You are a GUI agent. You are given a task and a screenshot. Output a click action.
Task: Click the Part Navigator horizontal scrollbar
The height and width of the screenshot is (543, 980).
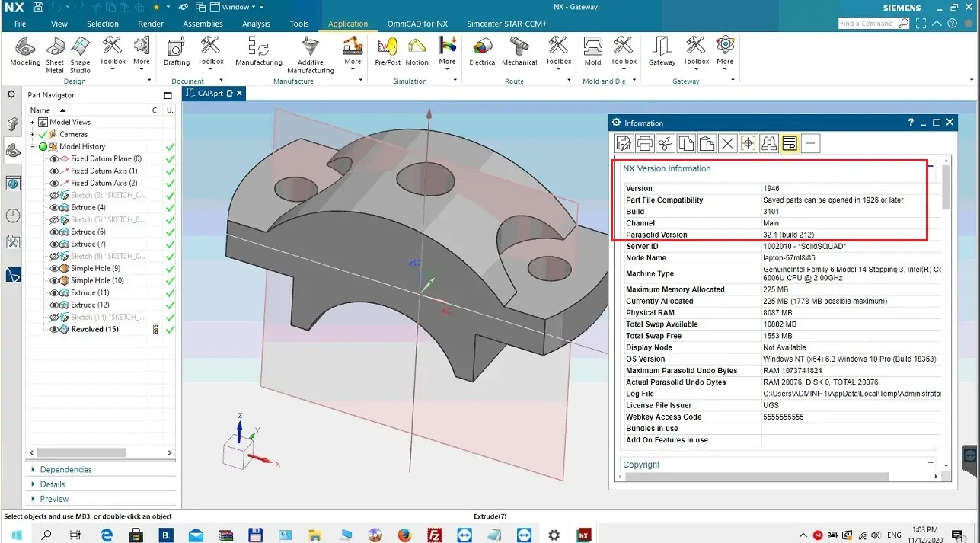[80, 452]
